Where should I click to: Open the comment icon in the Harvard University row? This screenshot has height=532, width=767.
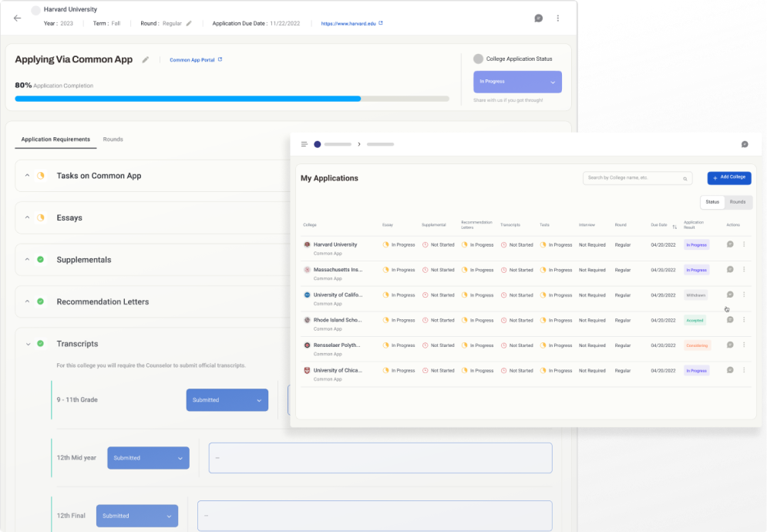[730, 244]
